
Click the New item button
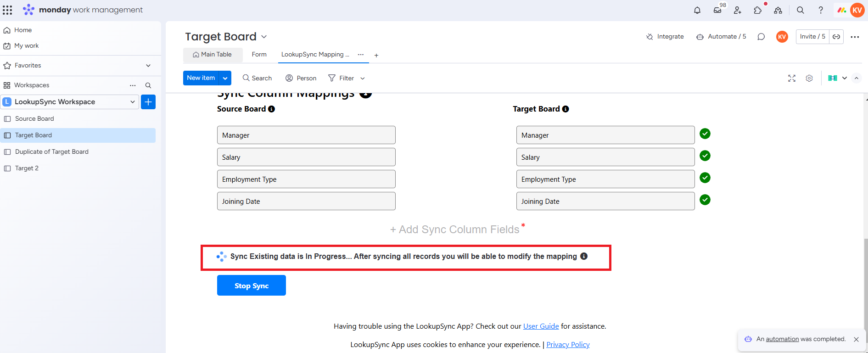(201, 78)
